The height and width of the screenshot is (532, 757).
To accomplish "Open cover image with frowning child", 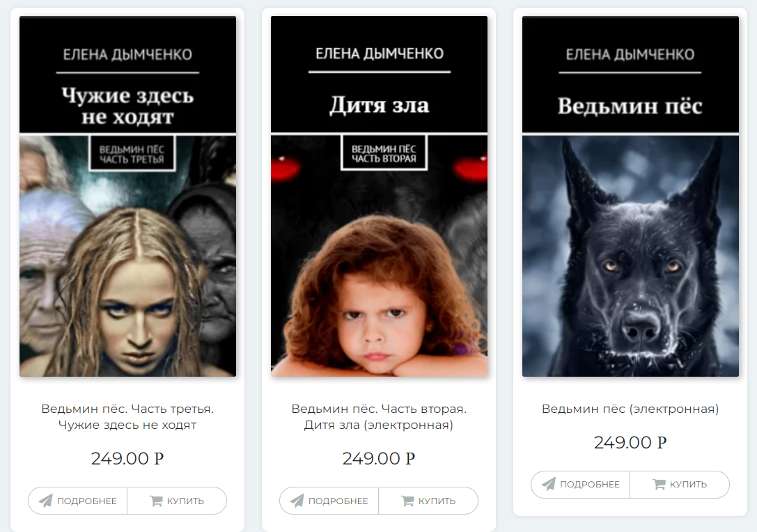I will pos(379,196).
